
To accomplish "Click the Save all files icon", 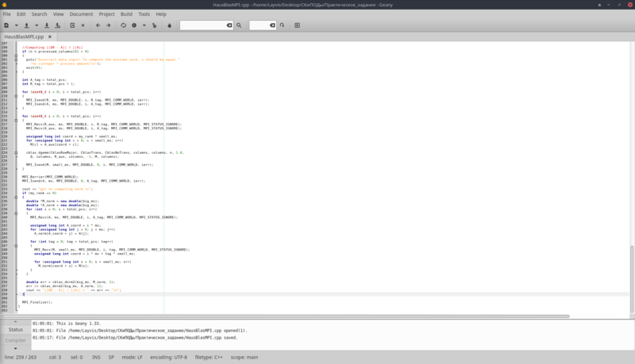I will point(57,25).
